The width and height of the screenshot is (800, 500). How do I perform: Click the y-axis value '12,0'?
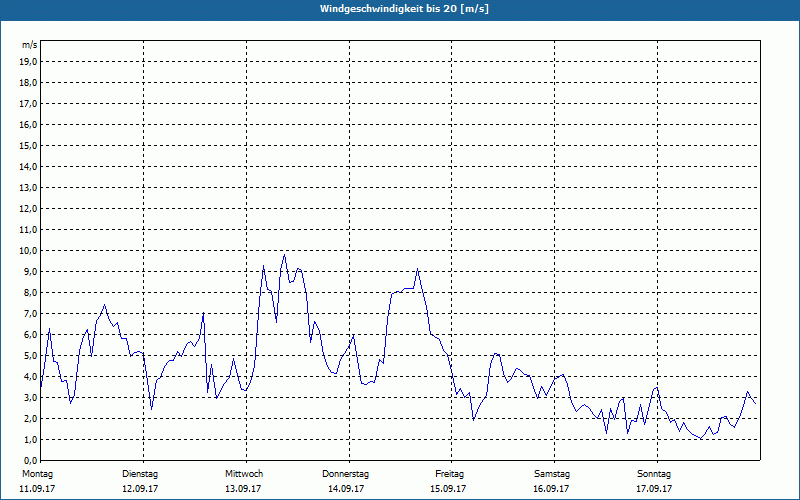click(x=28, y=209)
